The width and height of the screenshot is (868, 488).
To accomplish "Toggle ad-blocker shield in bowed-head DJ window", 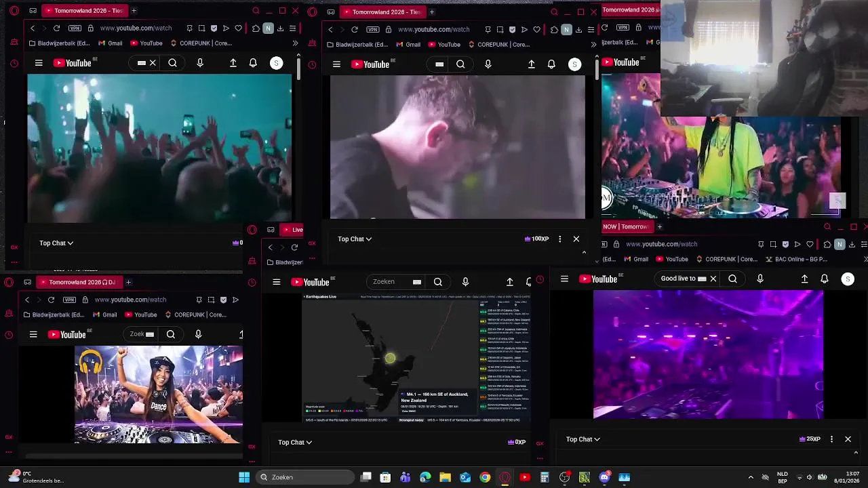I will point(512,30).
